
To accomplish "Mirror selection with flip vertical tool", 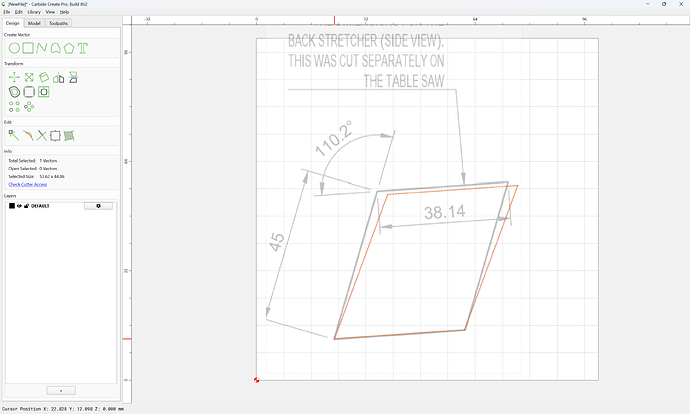I will [x=73, y=77].
